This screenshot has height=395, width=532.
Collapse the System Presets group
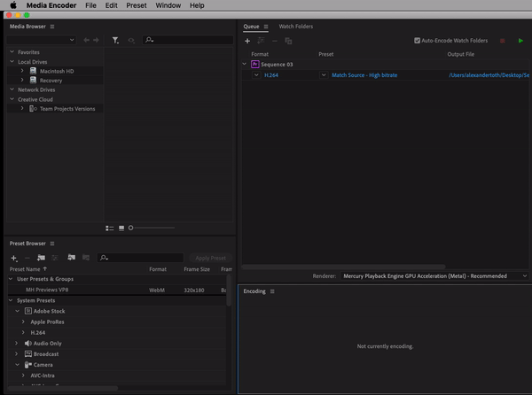tap(11, 300)
